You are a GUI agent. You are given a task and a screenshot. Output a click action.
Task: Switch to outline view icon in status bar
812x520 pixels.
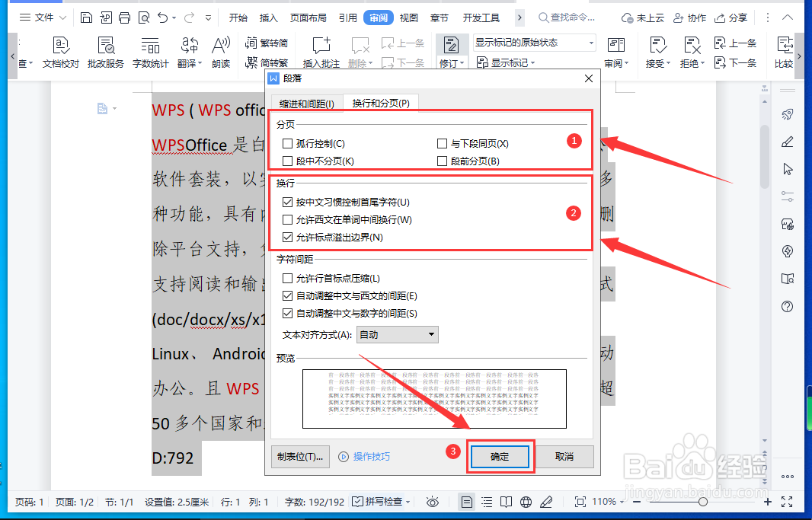tap(486, 502)
